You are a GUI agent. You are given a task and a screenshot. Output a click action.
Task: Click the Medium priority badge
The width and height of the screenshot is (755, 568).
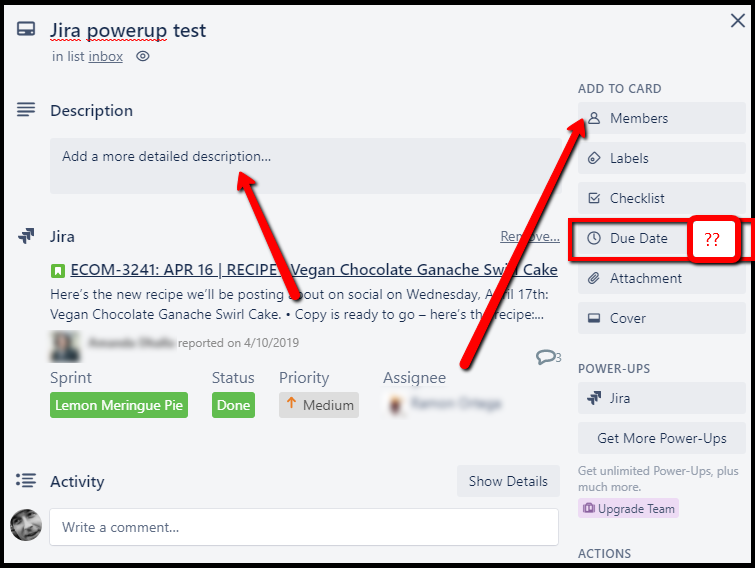pyautogui.click(x=319, y=405)
